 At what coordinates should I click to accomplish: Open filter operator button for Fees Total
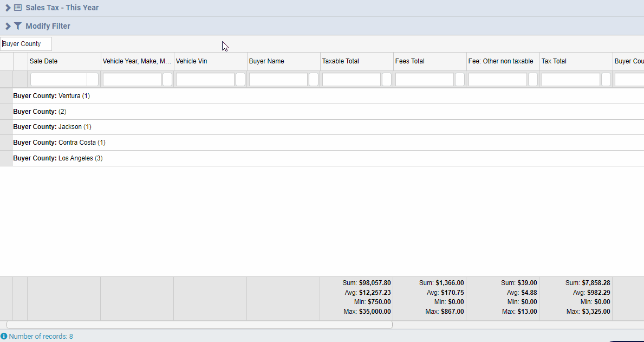[460, 80]
